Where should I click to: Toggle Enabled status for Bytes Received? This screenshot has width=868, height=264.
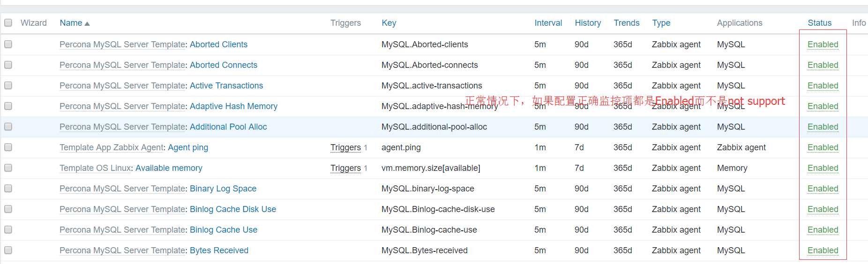tap(823, 250)
